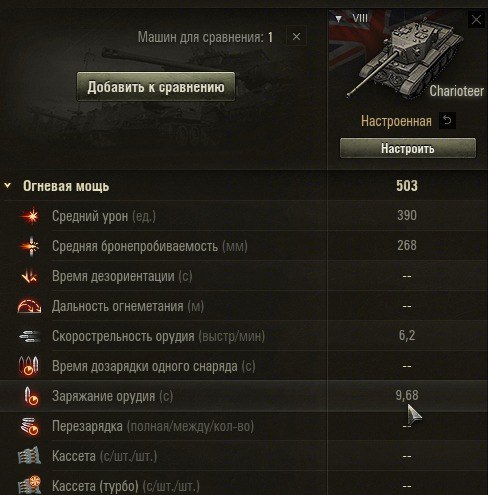Click the Кассета magazine icon
The width and height of the screenshot is (488, 495).
pyautogui.click(x=29, y=456)
